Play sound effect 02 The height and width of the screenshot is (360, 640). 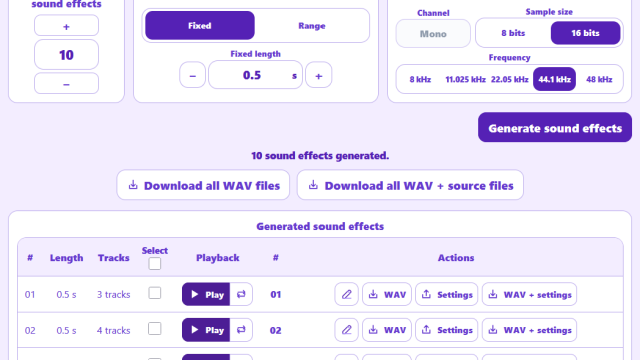(x=206, y=330)
